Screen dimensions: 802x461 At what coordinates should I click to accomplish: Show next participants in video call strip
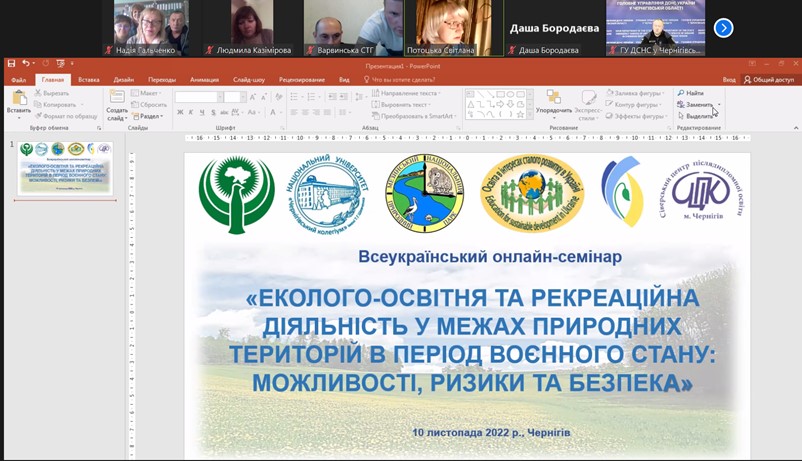(724, 28)
